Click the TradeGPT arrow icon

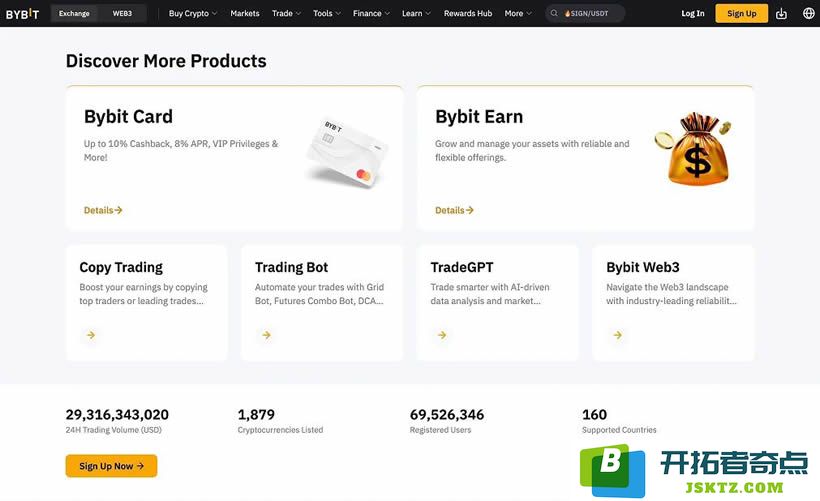pos(442,335)
